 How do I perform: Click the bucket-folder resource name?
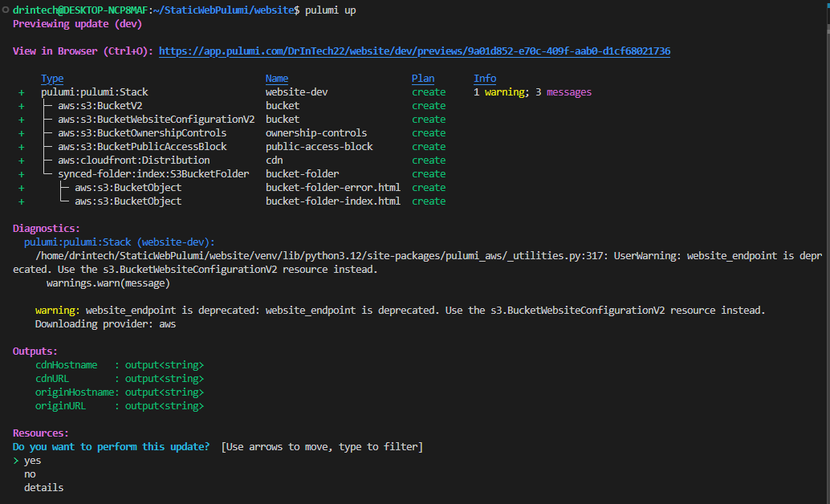click(x=303, y=174)
